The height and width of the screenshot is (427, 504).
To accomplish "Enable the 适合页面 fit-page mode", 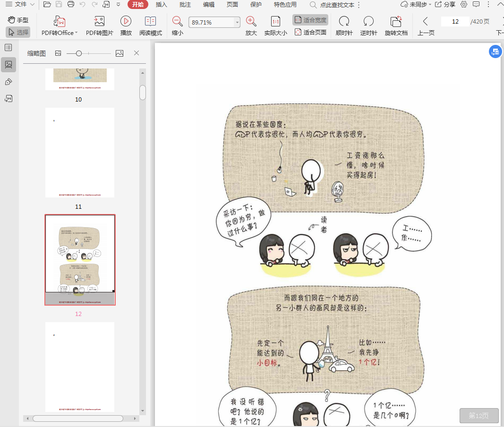I will [x=310, y=33].
